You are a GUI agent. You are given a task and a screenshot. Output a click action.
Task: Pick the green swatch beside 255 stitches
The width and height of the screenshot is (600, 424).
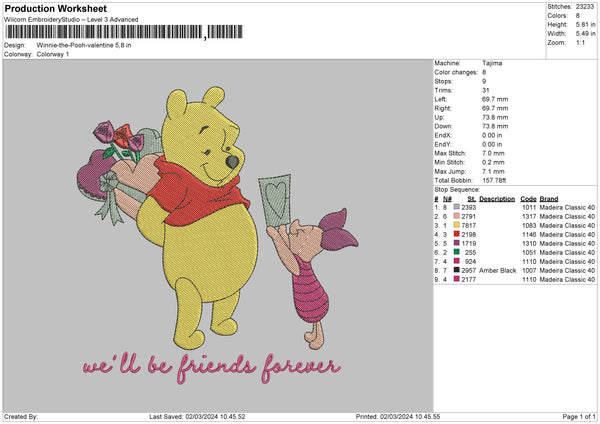[x=457, y=252]
